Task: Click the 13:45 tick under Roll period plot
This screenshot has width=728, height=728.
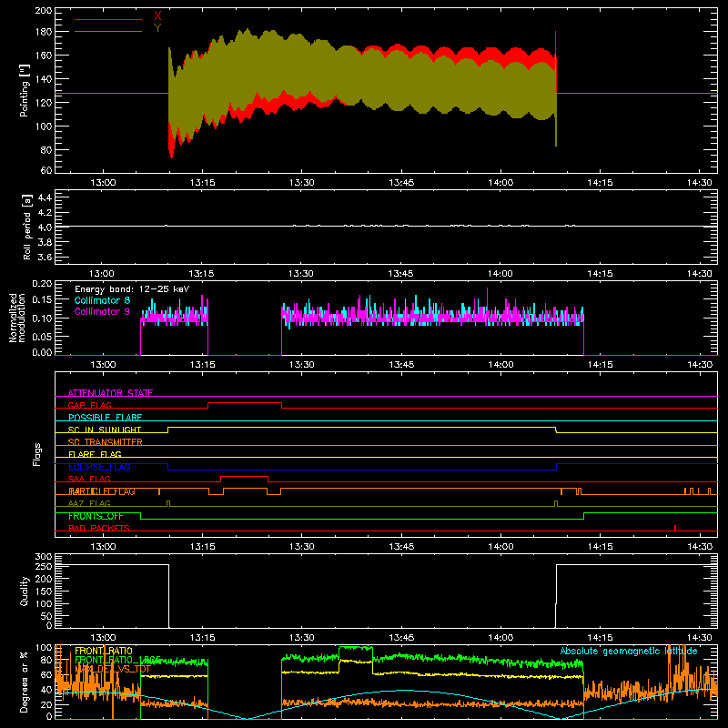Action: (x=400, y=274)
